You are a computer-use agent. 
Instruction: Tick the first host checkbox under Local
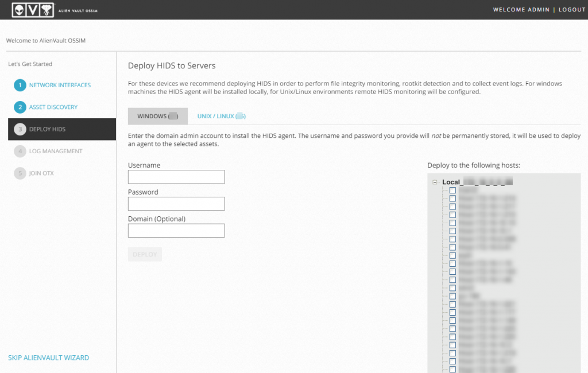[452, 191]
